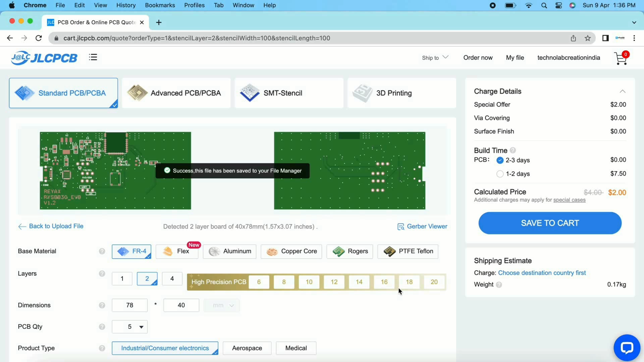This screenshot has height=362, width=644.
Task: Click the share icon in address bar
Action: (573, 38)
